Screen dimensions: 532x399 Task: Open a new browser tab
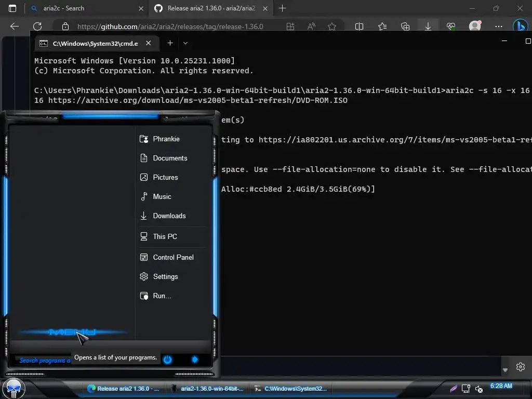tap(282, 8)
